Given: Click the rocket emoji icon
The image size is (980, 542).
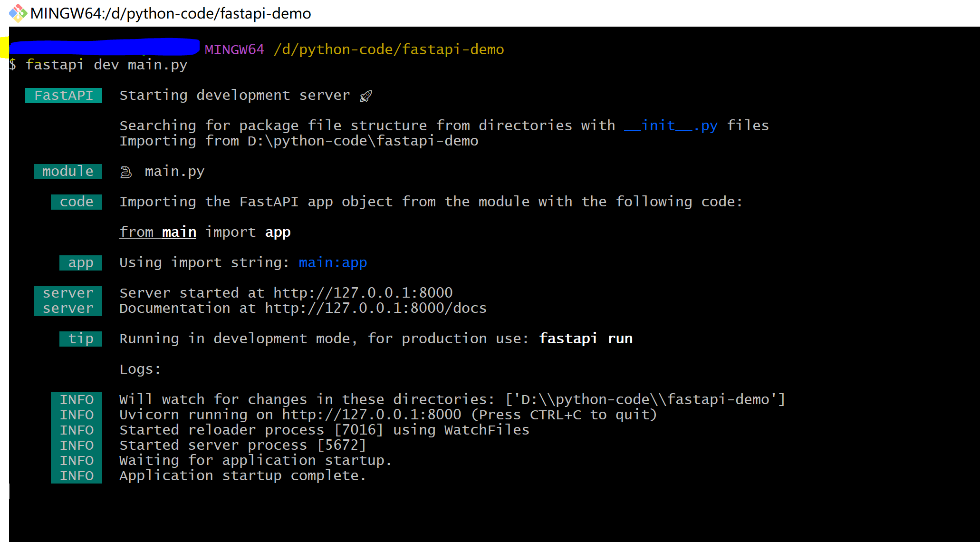Looking at the screenshot, I should pyautogui.click(x=365, y=96).
